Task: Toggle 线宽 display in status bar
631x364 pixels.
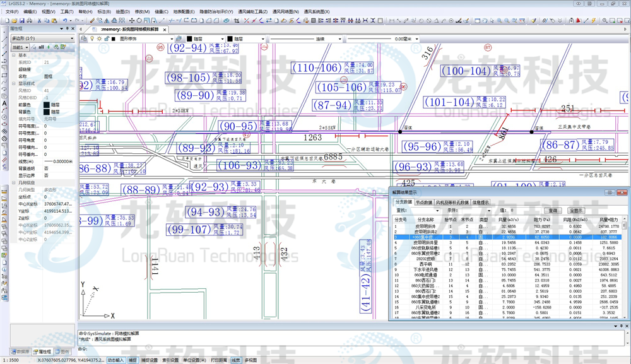Action: [x=235, y=360]
